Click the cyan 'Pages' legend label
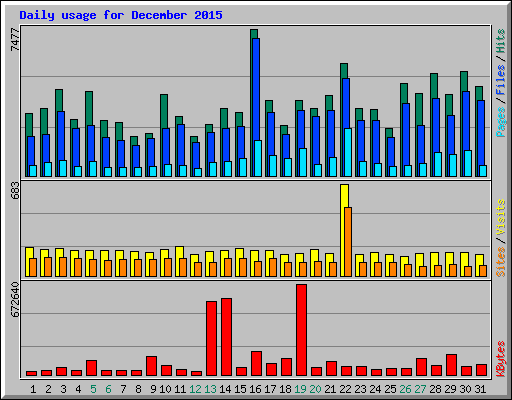512x400 pixels. [501, 122]
